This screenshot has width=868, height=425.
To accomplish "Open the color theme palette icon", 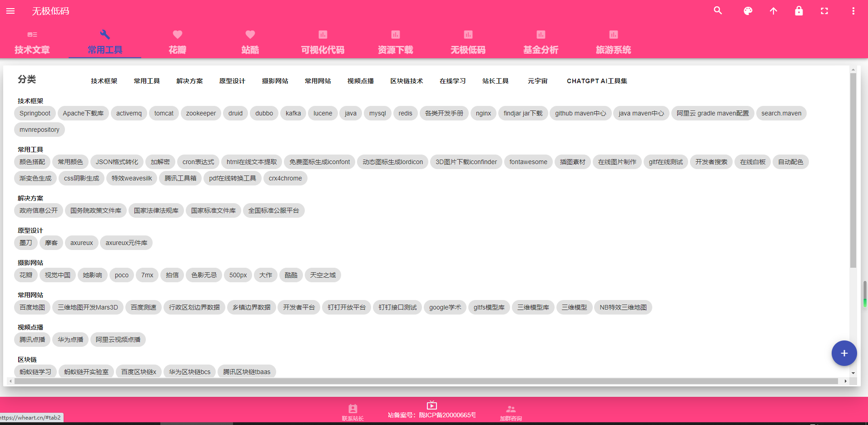I will [748, 11].
